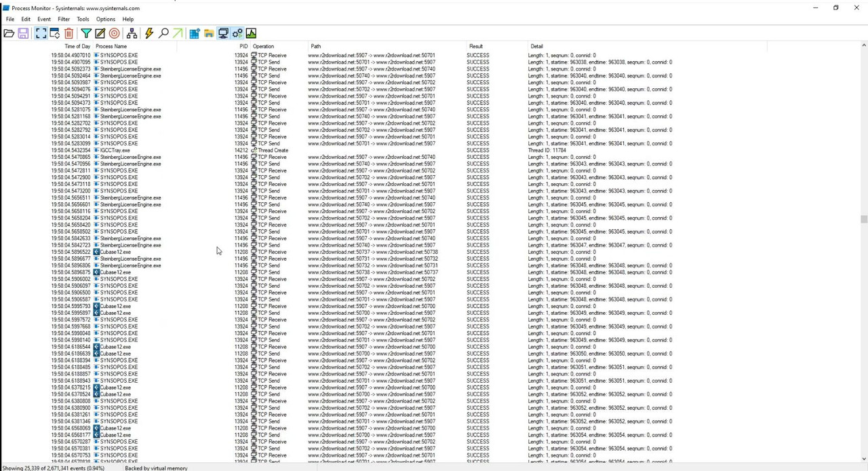The height and width of the screenshot is (471, 868).
Task: Show the Process Tree icon
Action: [x=132, y=33]
